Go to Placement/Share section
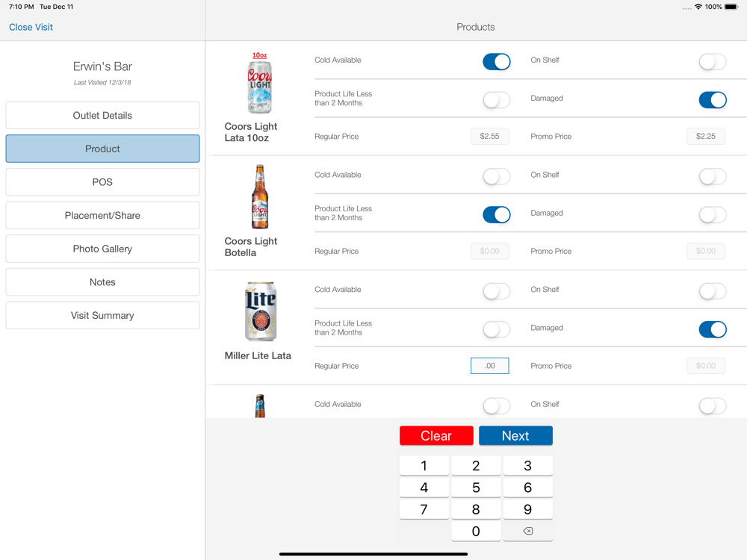 coord(102,215)
